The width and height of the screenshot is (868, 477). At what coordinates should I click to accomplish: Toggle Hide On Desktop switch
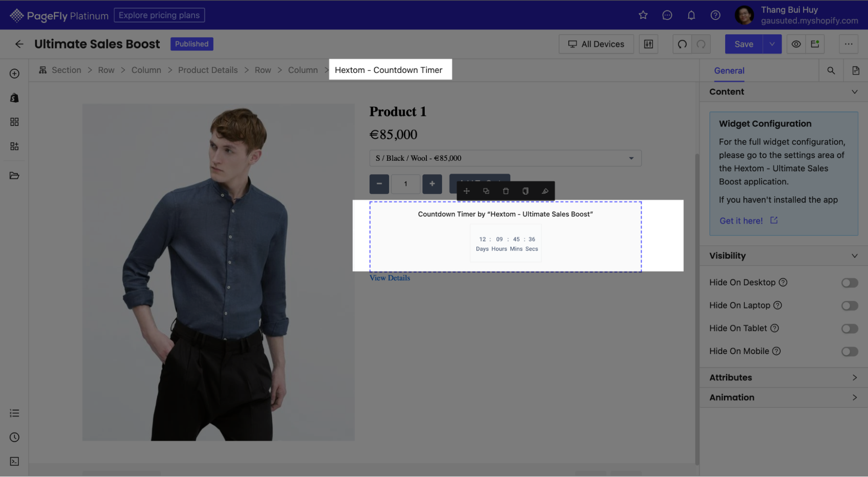849,283
